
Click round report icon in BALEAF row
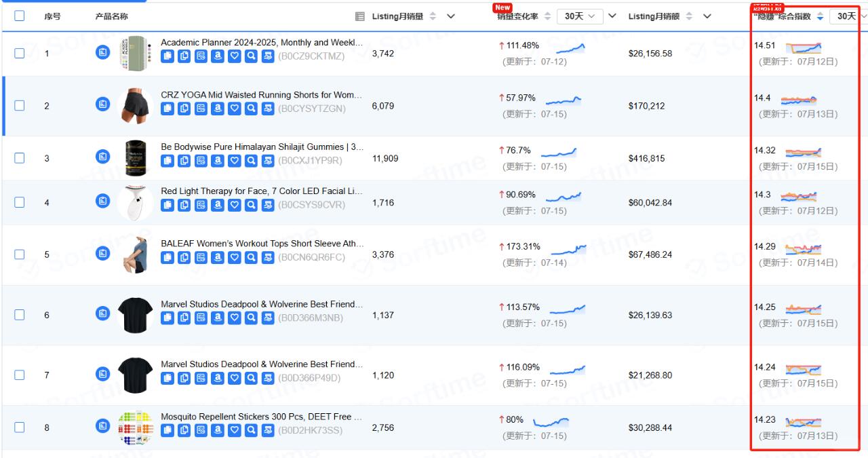102,253
